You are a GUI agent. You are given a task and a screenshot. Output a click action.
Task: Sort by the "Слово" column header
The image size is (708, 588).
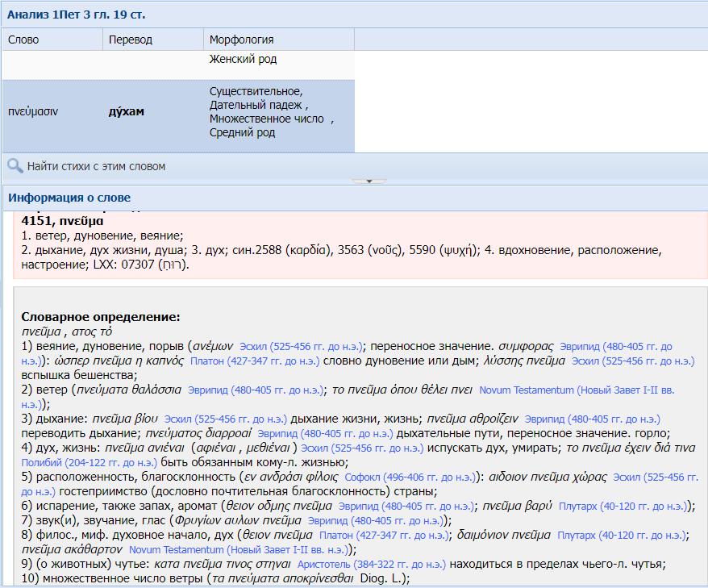pyautogui.click(x=24, y=40)
